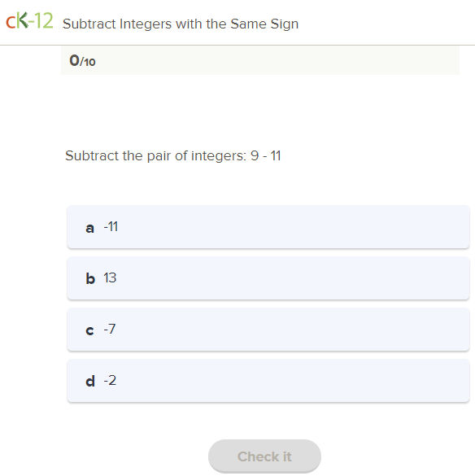Click the Subtract Integers with the Same Sign title
The height and width of the screenshot is (476, 475).
[x=181, y=24]
